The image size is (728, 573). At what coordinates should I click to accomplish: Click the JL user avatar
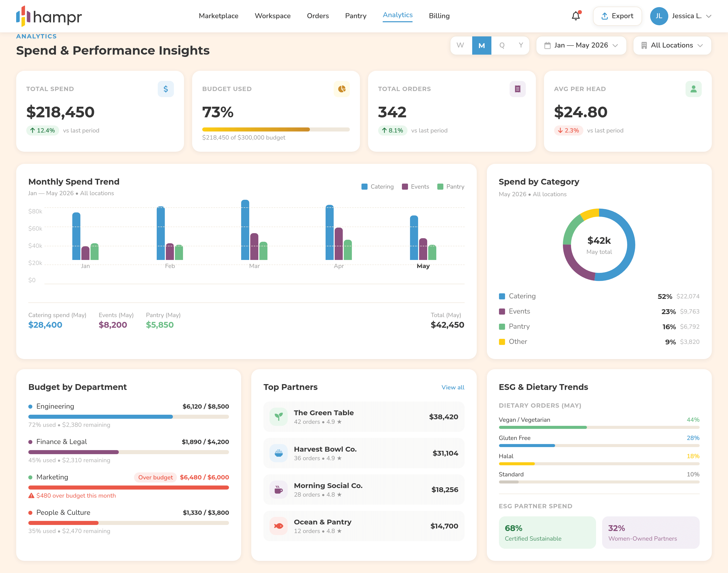point(658,16)
